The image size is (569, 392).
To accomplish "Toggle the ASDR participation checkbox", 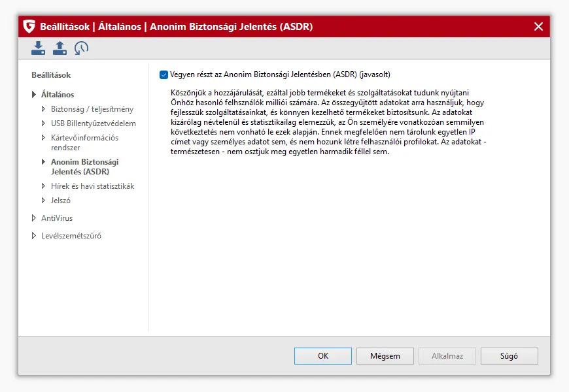I will click(x=164, y=74).
